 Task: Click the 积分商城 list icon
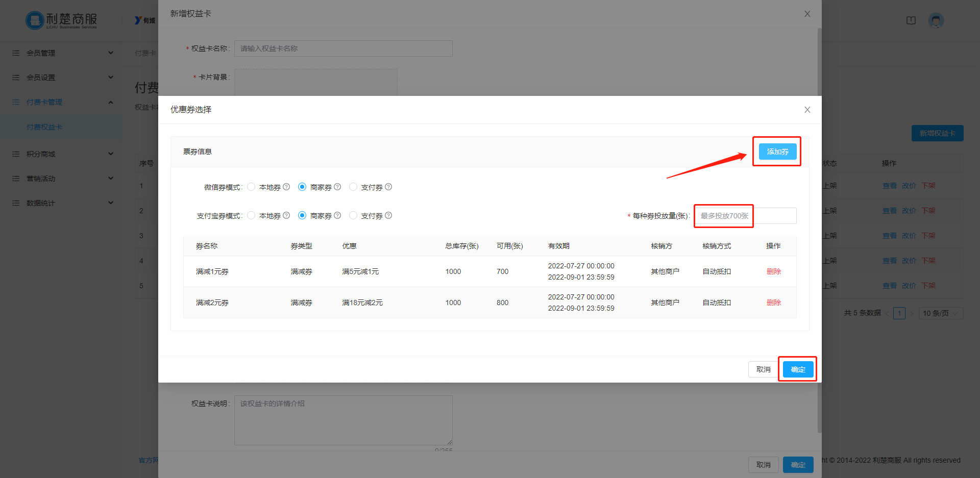point(16,154)
